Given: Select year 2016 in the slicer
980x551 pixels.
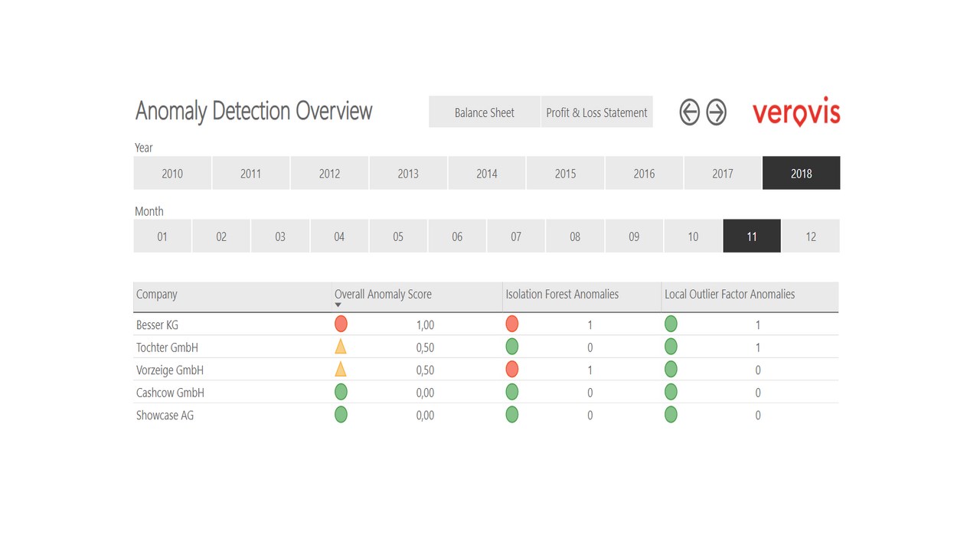Looking at the screenshot, I should tap(644, 173).
